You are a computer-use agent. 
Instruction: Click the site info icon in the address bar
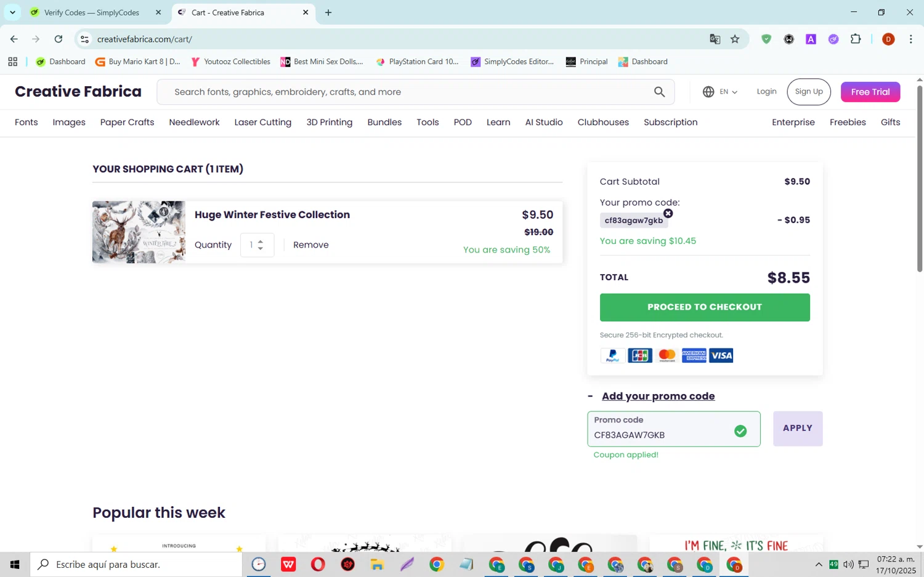coord(85,39)
